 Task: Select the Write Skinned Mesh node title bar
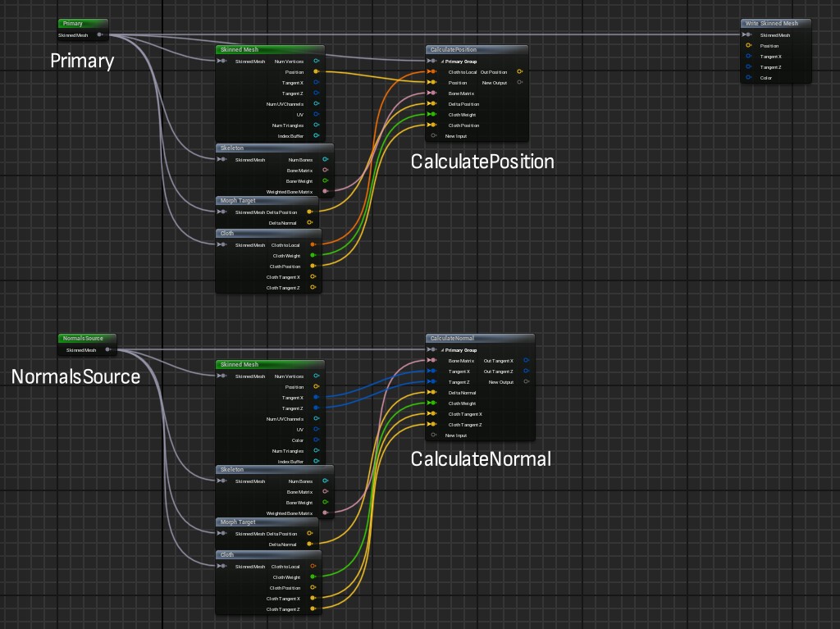[x=774, y=24]
